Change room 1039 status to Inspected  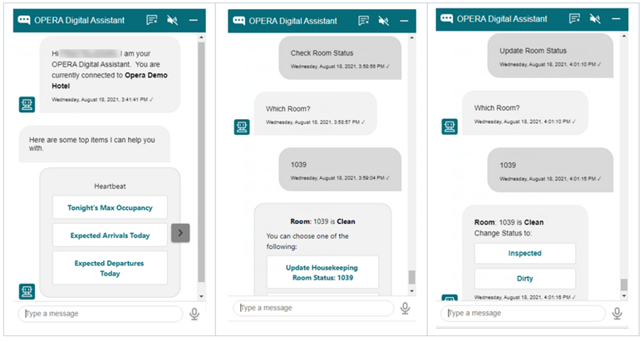[x=525, y=253]
